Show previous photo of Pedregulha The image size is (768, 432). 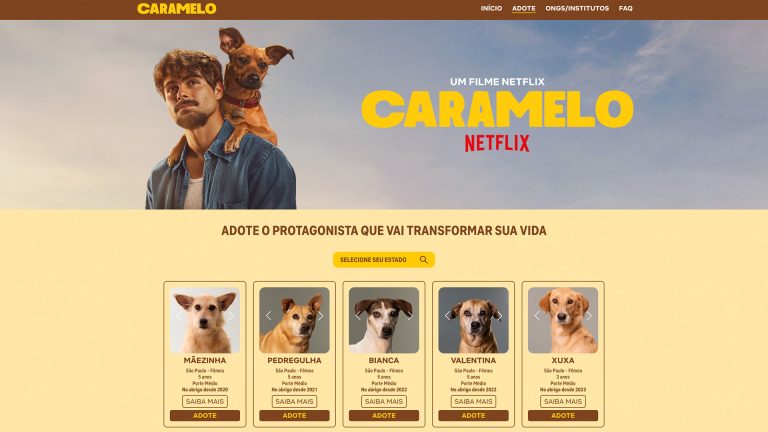(268, 316)
